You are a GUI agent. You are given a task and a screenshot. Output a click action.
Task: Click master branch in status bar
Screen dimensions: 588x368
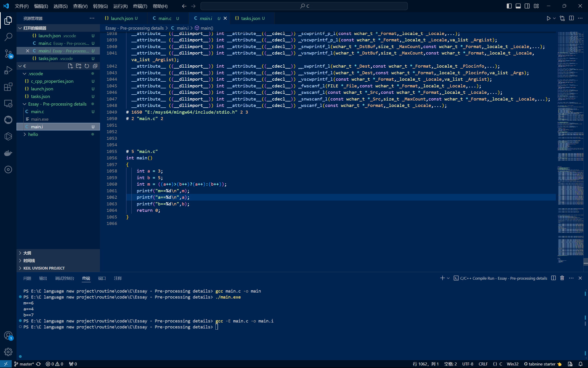[x=24, y=364]
